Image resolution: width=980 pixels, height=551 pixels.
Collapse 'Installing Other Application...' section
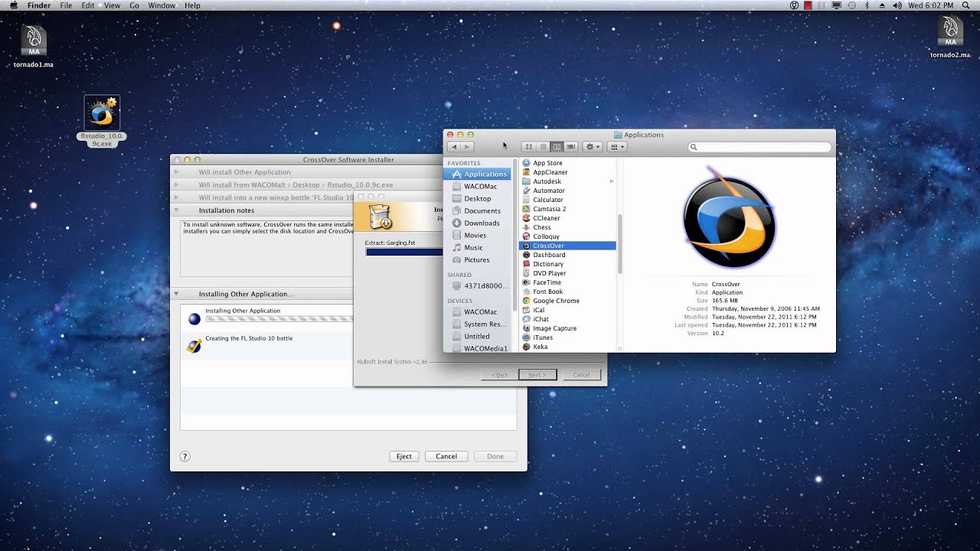pyautogui.click(x=176, y=294)
